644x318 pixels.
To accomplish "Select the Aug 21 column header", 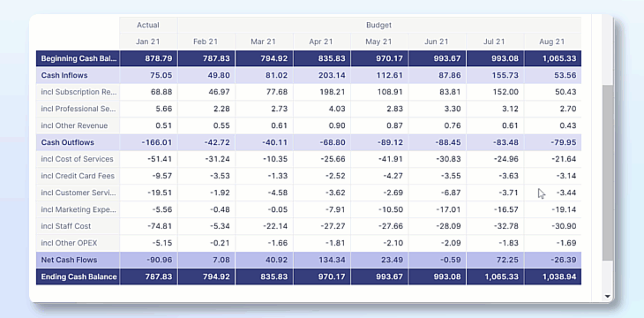I will point(552,42).
